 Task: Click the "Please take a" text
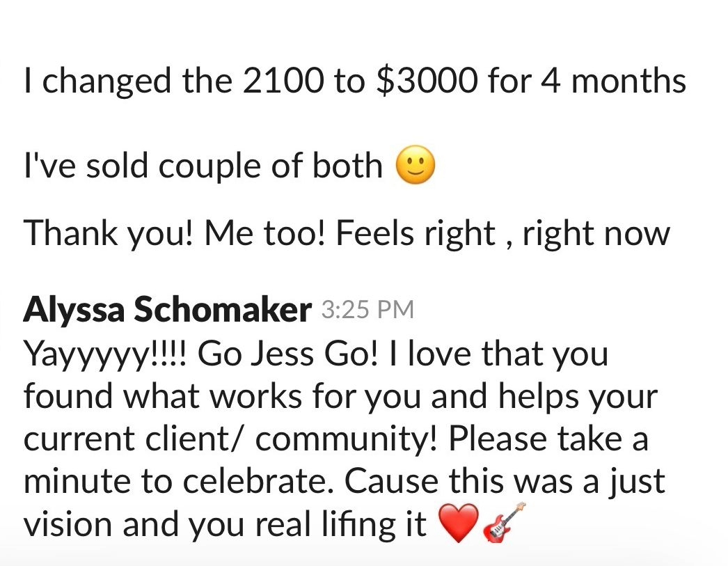[x=548, y=439]
